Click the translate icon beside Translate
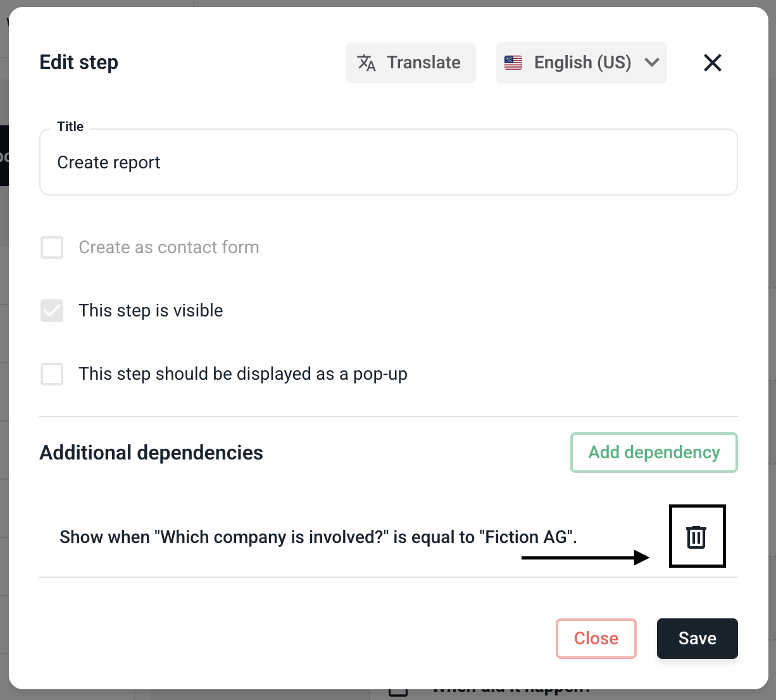 click(366, 63)
